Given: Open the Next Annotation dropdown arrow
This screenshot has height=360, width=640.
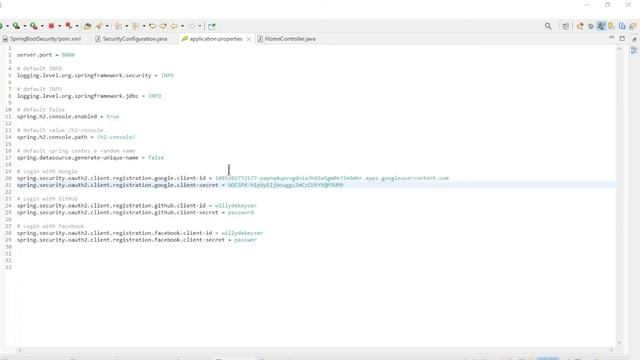Looking at the screenshot, I should pyautogui.click(x=127, y=26).
